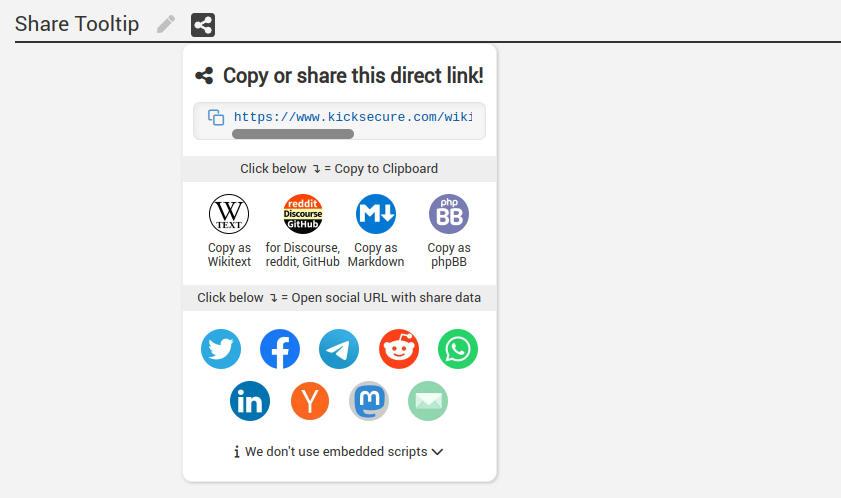
Task: Click the pencil edit icon beside Share Tooltip
Action: 166,24
